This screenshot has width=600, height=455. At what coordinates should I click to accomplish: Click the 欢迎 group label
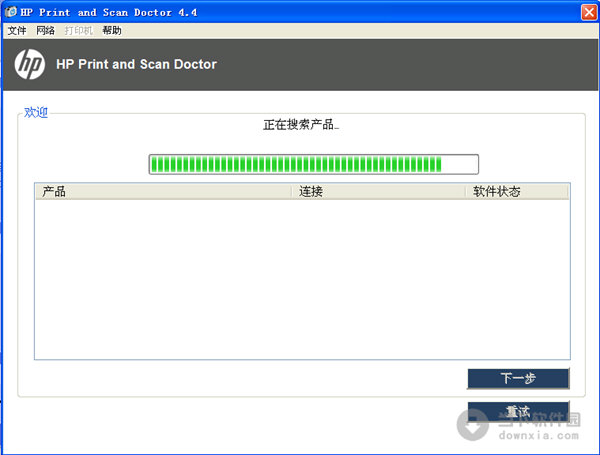pos(36,113)
